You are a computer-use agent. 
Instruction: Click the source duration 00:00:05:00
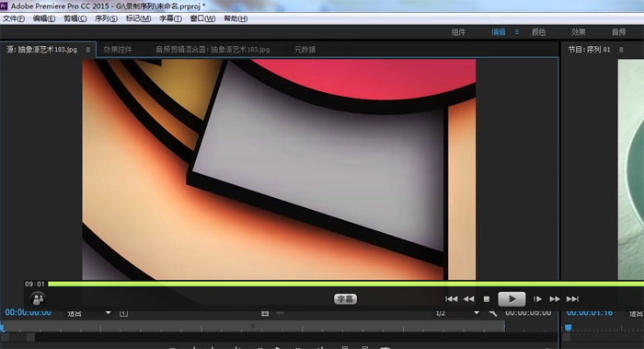528,313
